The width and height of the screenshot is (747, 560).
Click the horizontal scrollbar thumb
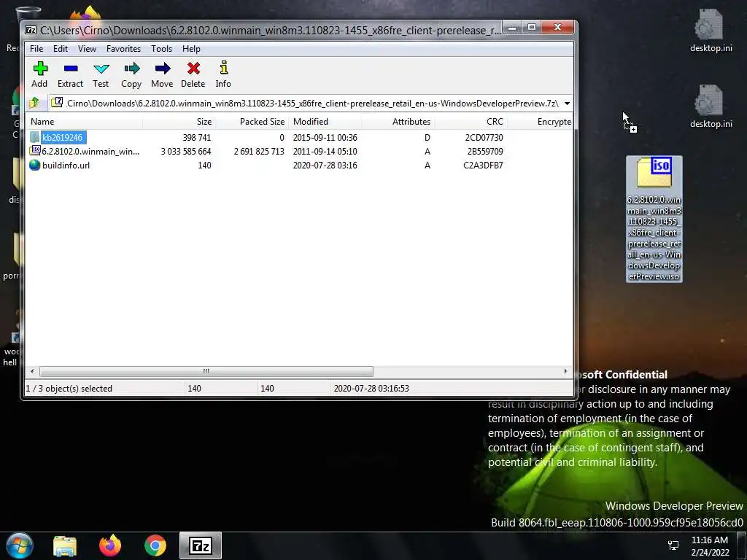coord(206,371)
